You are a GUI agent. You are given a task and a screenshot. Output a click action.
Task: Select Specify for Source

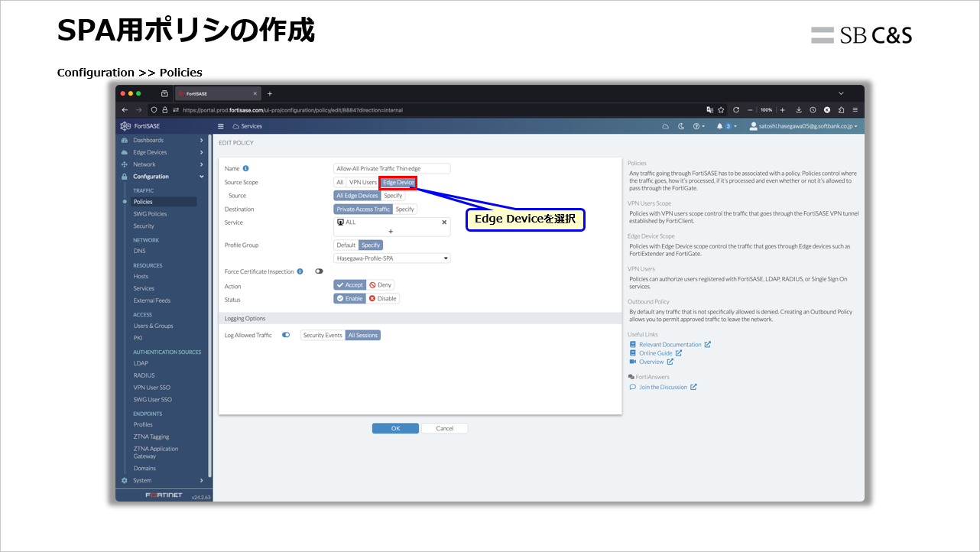coord(393,196)
